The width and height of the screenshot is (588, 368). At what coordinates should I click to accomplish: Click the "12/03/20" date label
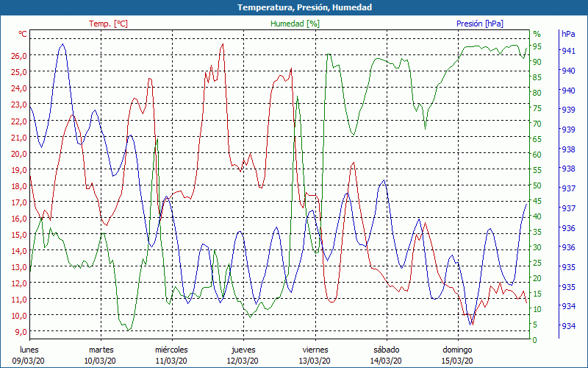click(x=243, y=361)
